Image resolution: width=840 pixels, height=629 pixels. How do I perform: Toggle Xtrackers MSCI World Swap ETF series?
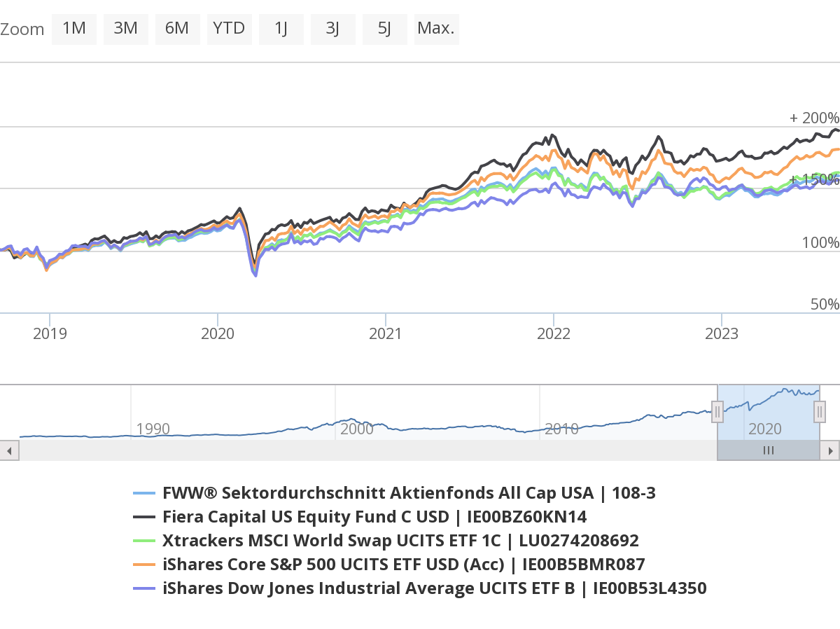(386, 541)
